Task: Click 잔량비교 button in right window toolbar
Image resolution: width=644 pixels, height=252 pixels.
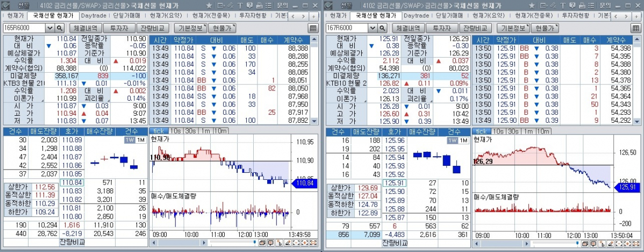Action: [475, 28]
